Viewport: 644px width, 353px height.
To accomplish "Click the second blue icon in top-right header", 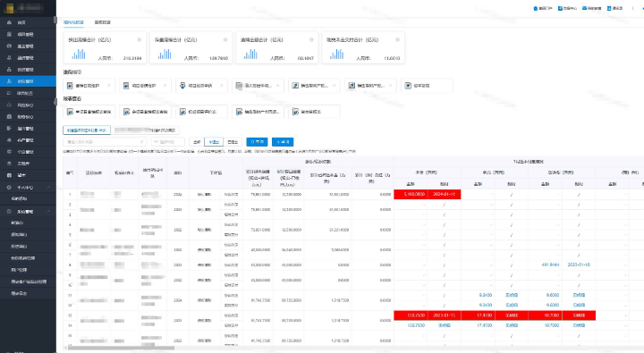I will [x=560, y=8].
